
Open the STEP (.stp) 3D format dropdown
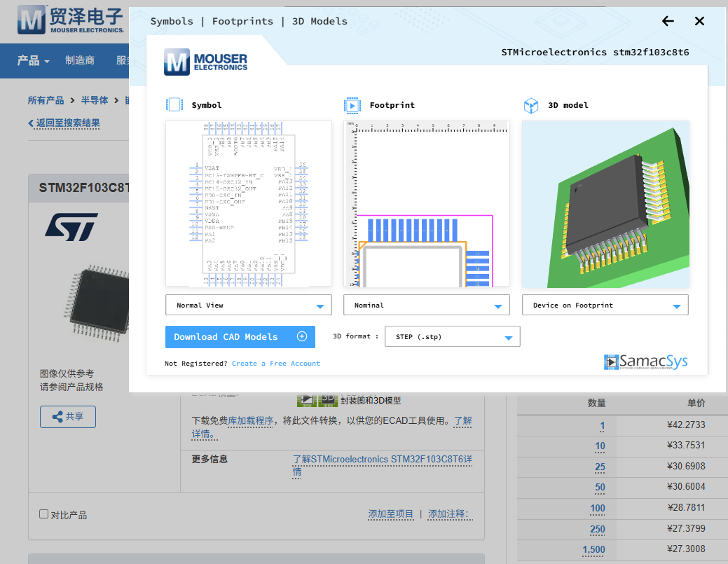[x=452, y=336]
